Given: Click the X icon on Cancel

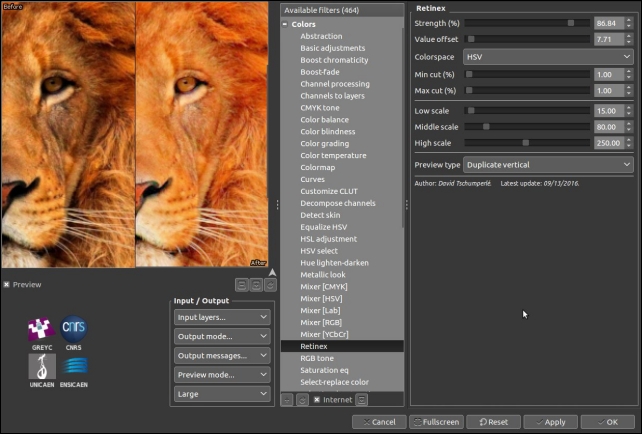Looking at the screenshot, I should (366, 422).
